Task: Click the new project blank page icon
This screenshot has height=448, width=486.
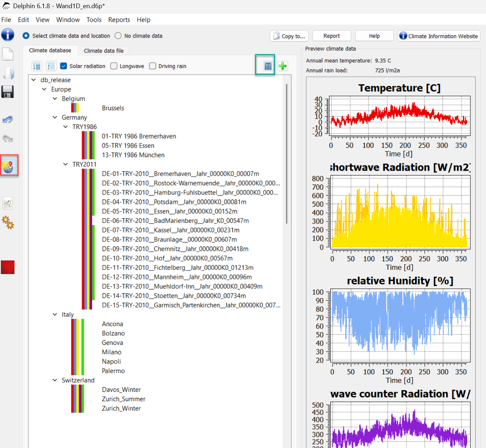Action: pyautogui.click(x=8, y=54)
